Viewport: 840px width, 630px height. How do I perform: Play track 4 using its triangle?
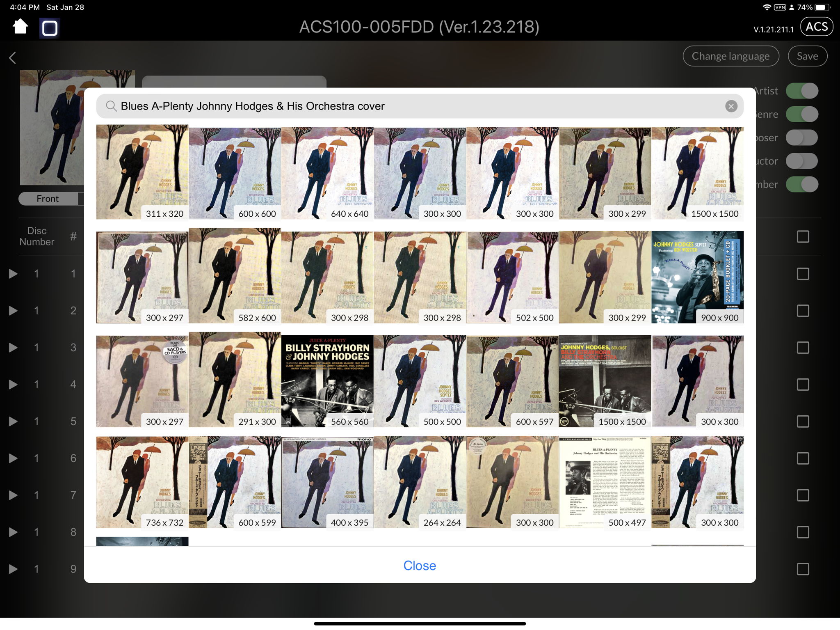(13, 385)
